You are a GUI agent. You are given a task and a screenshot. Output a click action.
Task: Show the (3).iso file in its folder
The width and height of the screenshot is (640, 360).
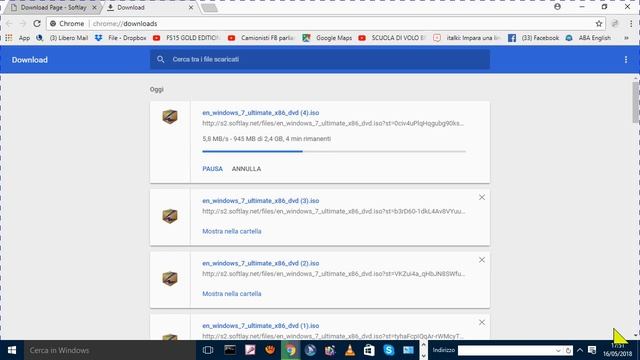232,231
